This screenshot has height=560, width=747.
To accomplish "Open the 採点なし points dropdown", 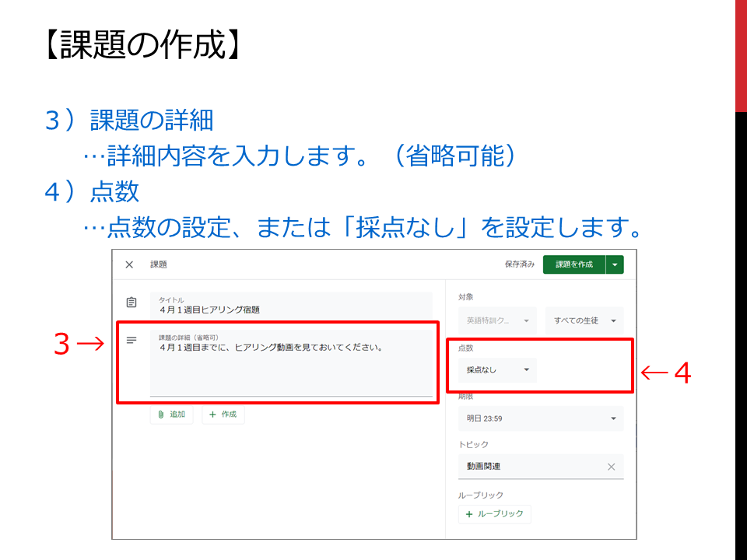I will pos(497,370).
